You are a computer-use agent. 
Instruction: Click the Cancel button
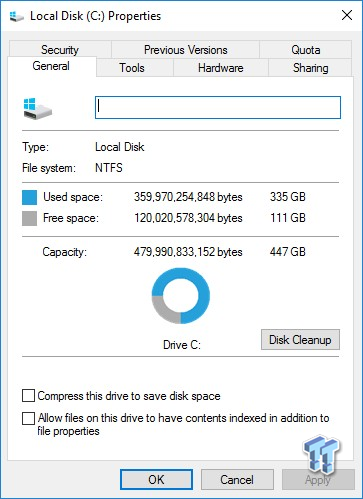237,480
